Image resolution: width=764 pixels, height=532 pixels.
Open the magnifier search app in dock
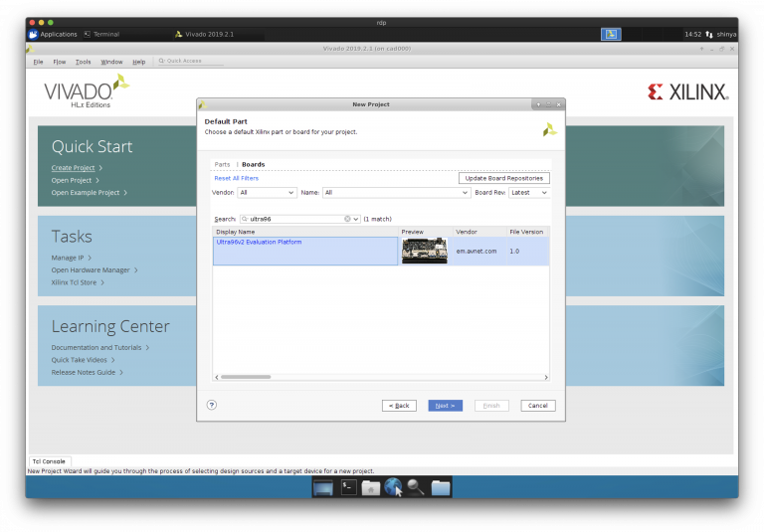pyautogui.click(x=416, y=487)
